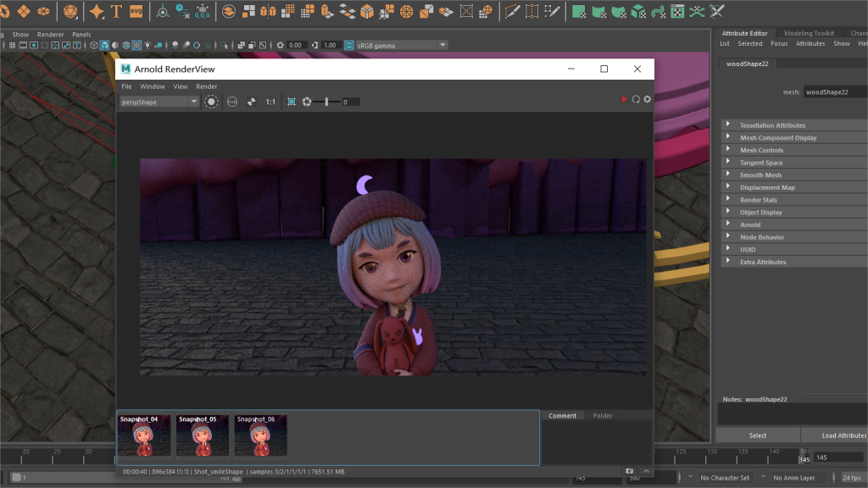Screen dimensions: 868x488
Task: Toggle color management icon beside sRGB gamma
Action: coord(349,46)
